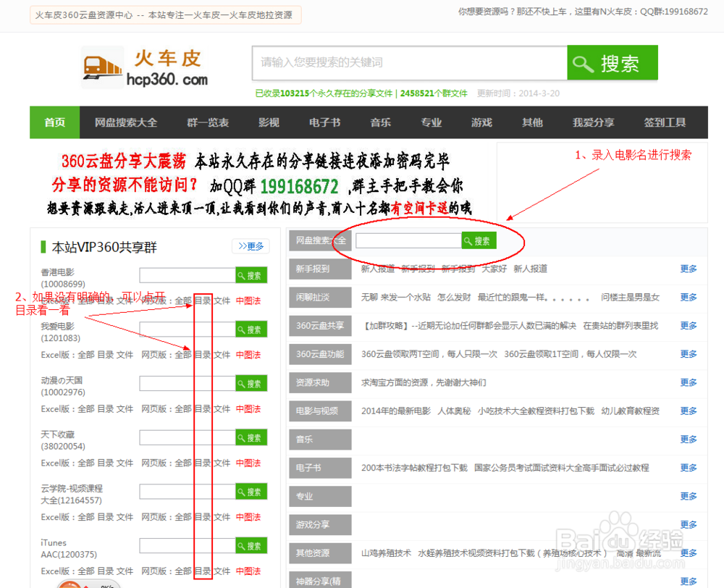Open the 其他 nav item
The image size is (724, 588).
click(x=532, y=122)
